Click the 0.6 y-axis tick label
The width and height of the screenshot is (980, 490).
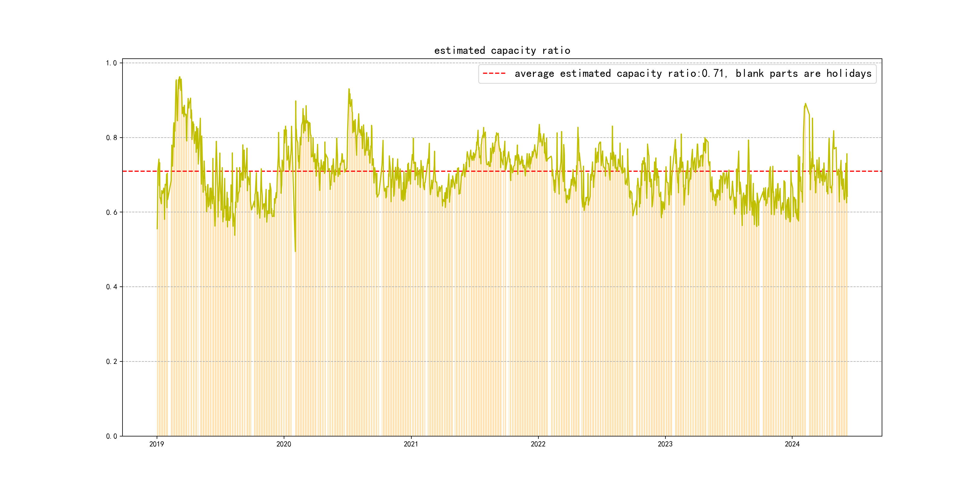click(111, 212)
